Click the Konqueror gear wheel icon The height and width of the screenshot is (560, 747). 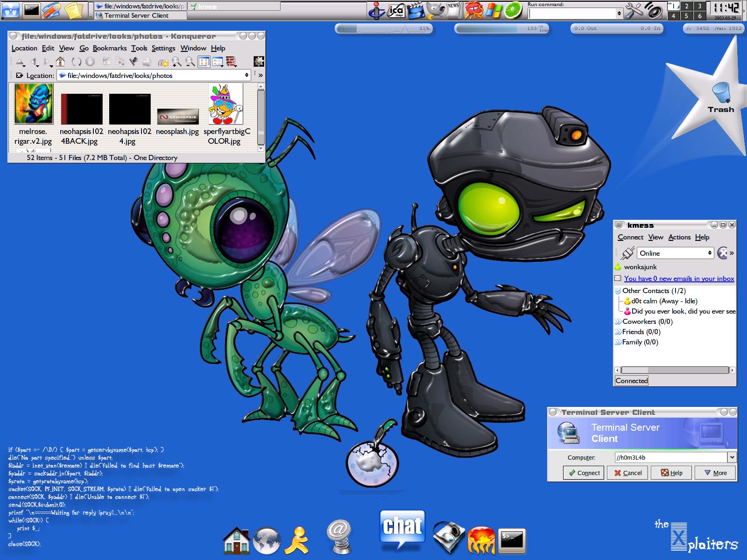pyautogui.click(x=259, y=62)
